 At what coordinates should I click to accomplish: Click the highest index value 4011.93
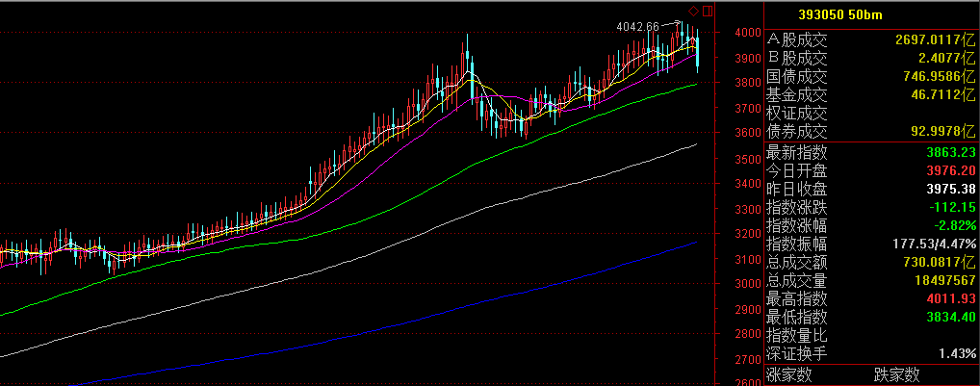pos(949,298)
